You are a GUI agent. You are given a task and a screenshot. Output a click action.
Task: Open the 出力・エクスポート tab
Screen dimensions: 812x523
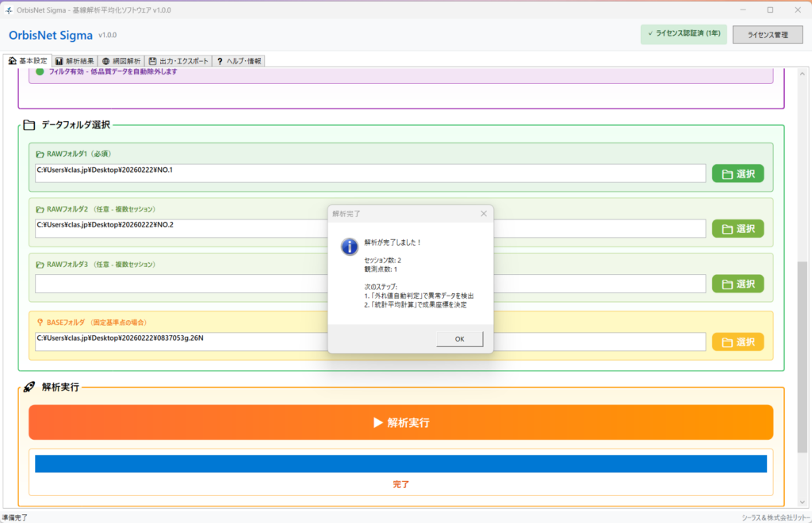(x=179, y=61)
